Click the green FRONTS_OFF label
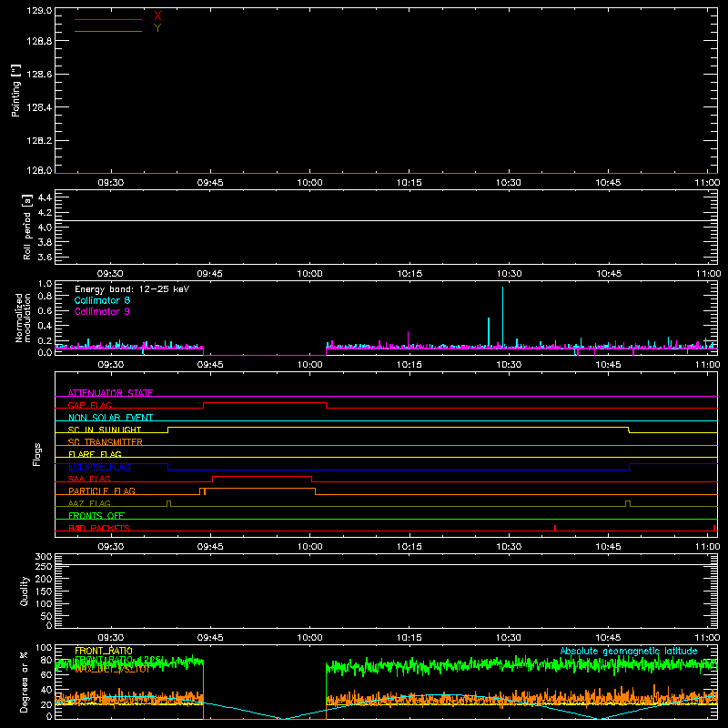728x728 pixels. [96, 516]
